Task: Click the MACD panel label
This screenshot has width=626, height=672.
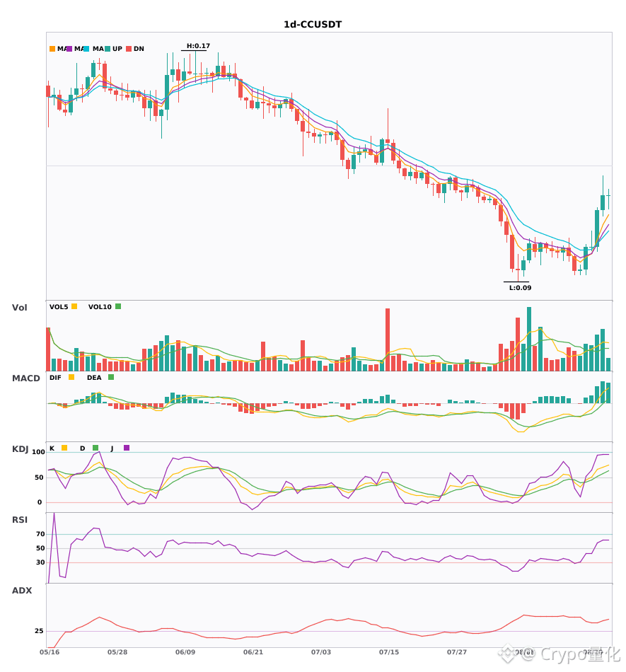Action: (25, 378)
